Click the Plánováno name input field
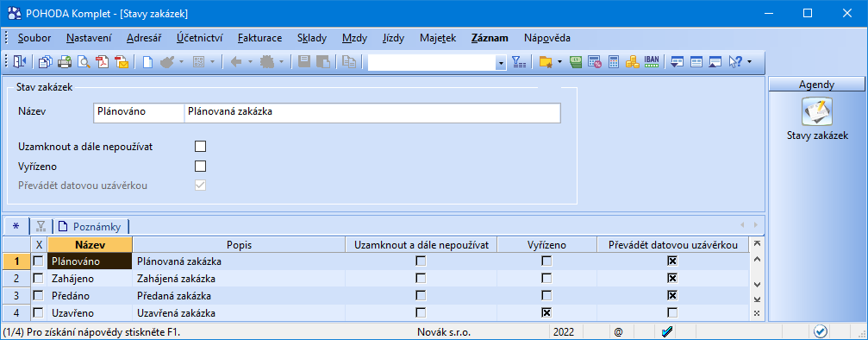868x340 pixels. [x=139, y=111]
